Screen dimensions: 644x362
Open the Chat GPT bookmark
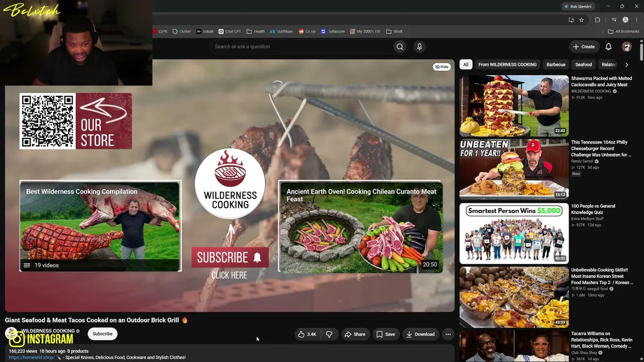[x=230, y=31]
